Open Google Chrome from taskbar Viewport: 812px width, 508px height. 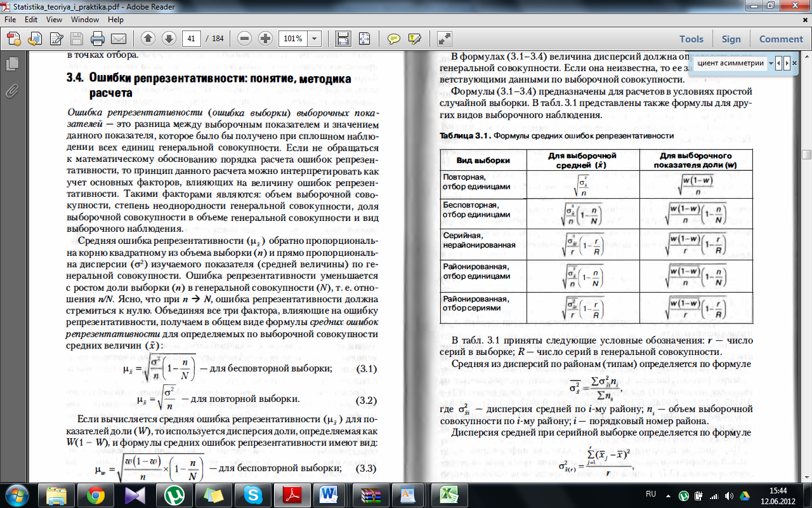[96, 495]
